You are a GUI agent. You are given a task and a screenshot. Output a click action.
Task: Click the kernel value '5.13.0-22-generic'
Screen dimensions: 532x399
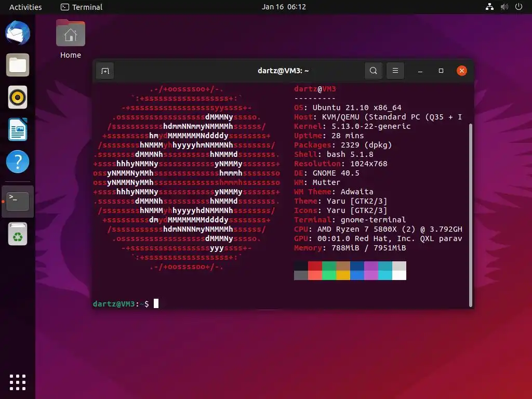tap(371, 126)
